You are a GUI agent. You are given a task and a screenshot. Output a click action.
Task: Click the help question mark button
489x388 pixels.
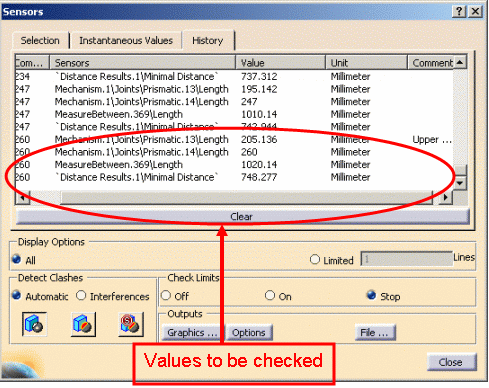(x=459, y=12)
